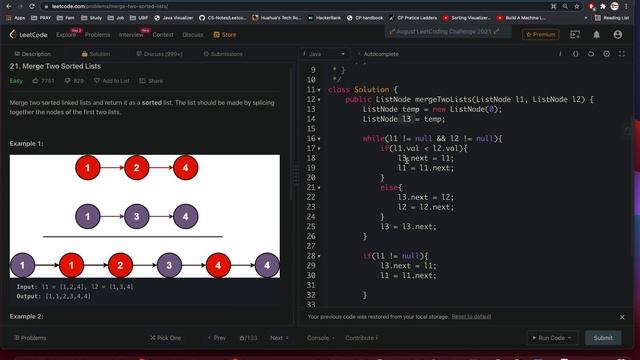The height and width of the screenshot is (360, 640).
Task: Collapse the else block fold arrow at line 21
Action: [319, 188]
